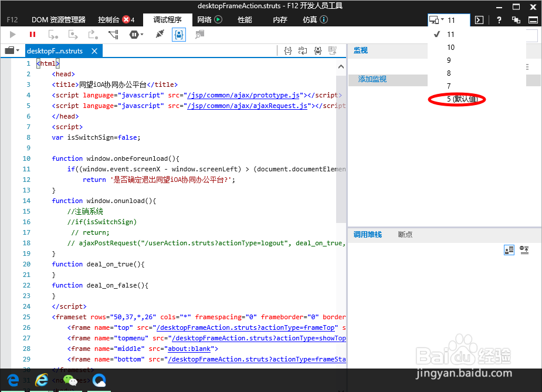Open Internet Explorer from the taskbar
This screenshot has width=542, height=392.
42,381
